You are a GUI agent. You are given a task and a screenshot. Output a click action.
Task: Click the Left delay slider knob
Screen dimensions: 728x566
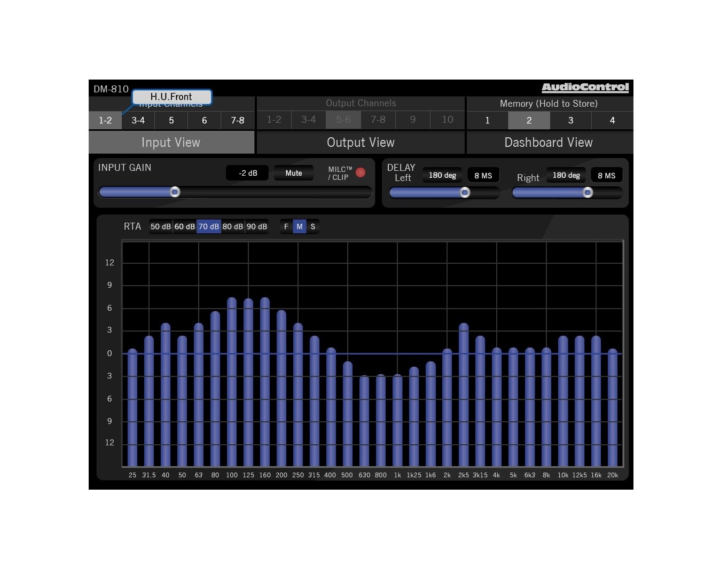coord(465,193)
